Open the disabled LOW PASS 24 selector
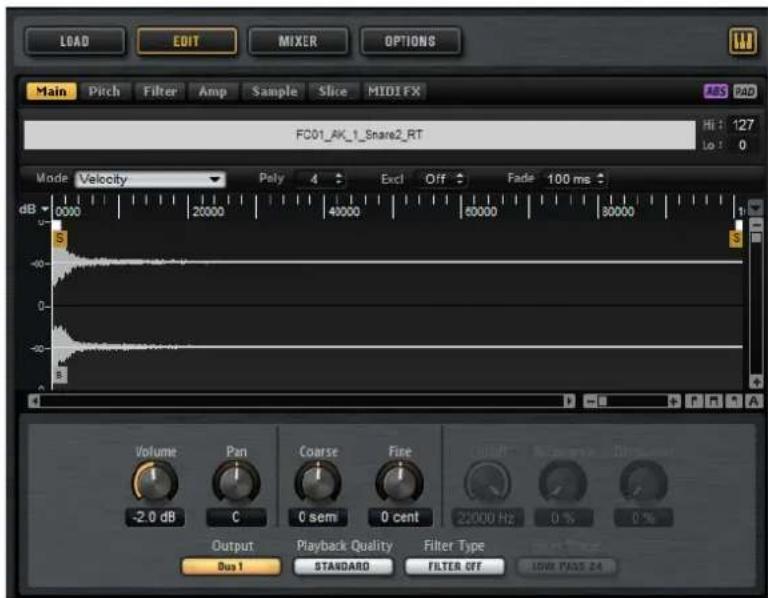 click(567, 567)
